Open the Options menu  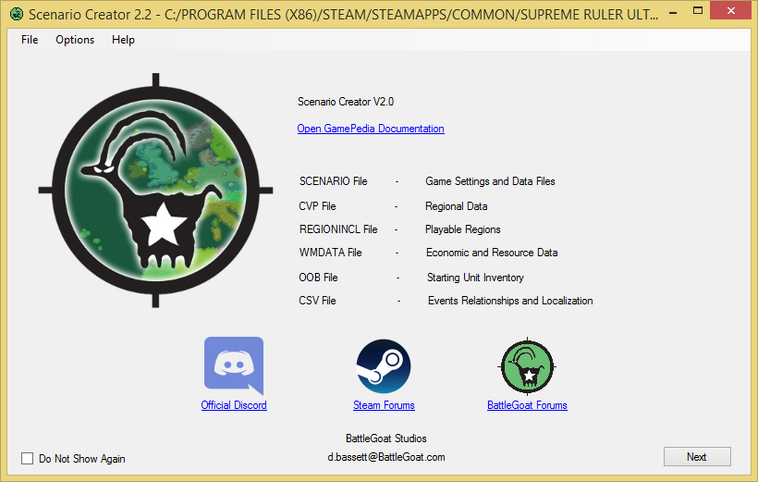(x=75, y=40)
